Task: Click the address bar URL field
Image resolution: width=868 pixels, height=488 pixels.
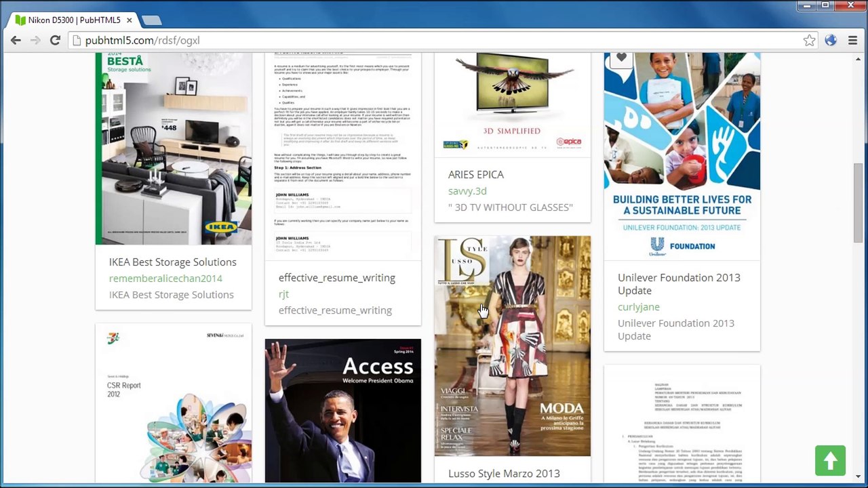Action: [434, 41]
